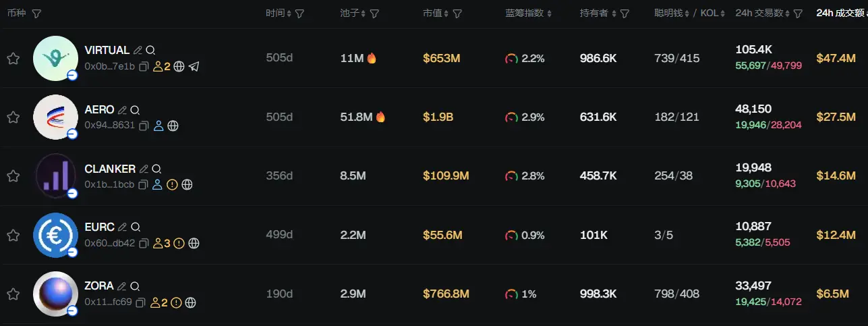Viewport: 868px width, 326px height.
Task: Open the 币种 column filter
Action: tap(36, 13)
